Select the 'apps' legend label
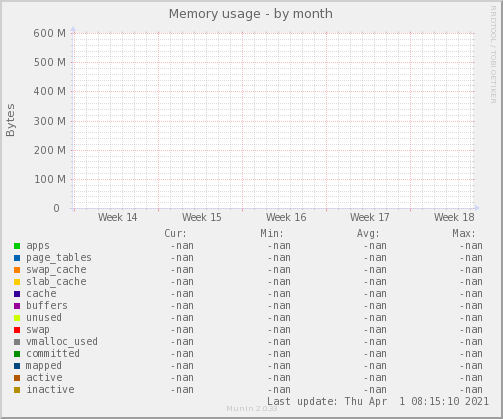 38,246
